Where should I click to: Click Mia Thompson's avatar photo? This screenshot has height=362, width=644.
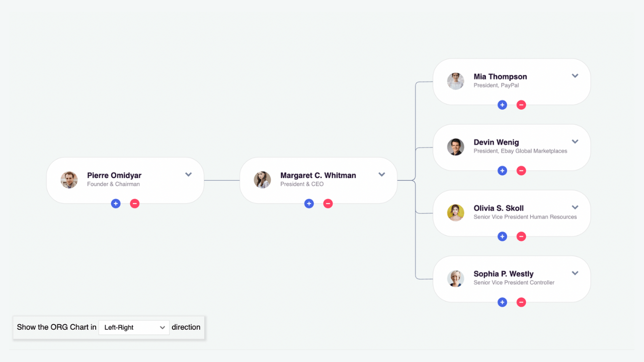455,81
